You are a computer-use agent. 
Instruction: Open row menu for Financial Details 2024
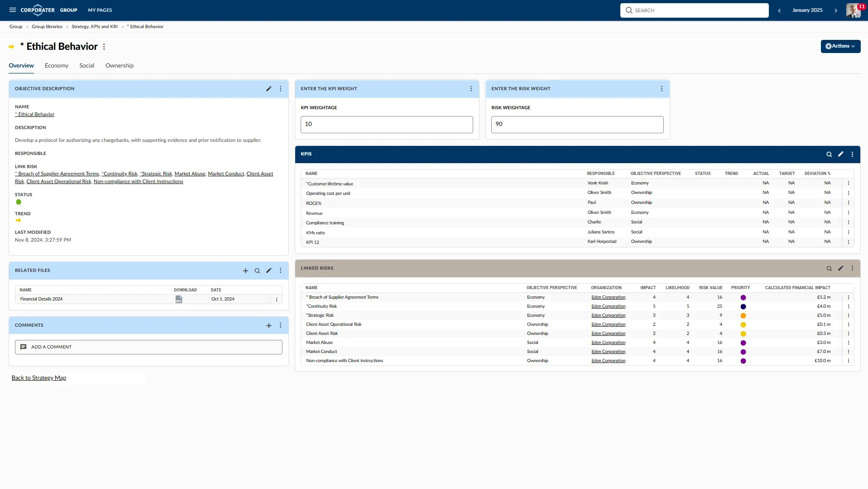pos(277,300)
